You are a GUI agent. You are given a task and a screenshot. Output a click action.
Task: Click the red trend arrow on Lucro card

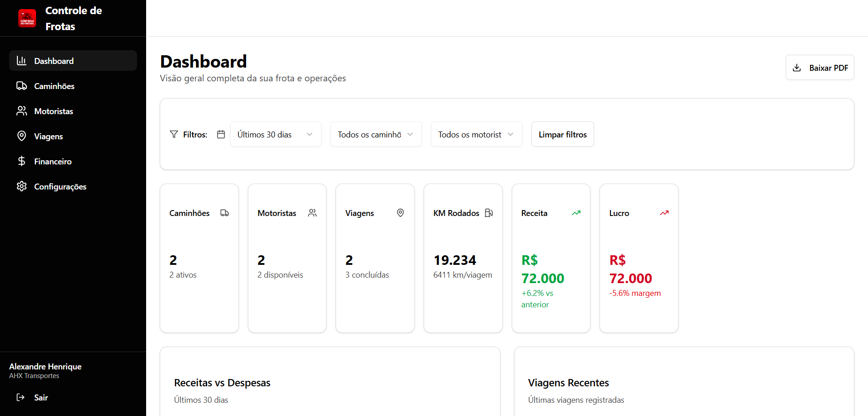click(664, 212)
